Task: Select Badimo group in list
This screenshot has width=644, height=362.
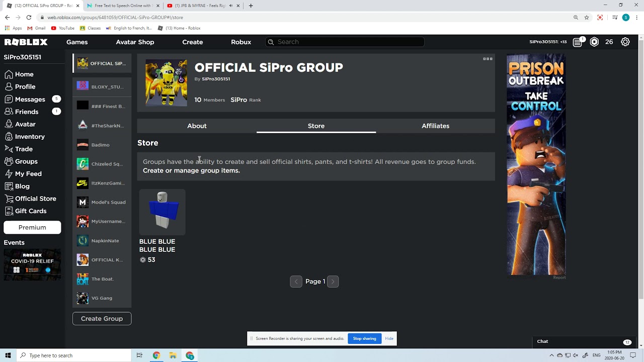Action: click(102, 145)
